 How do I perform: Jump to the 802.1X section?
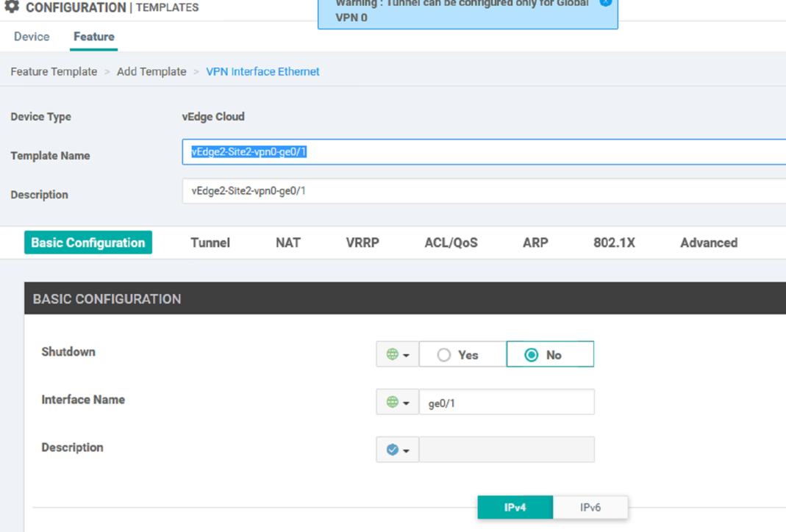click(614, 243)
